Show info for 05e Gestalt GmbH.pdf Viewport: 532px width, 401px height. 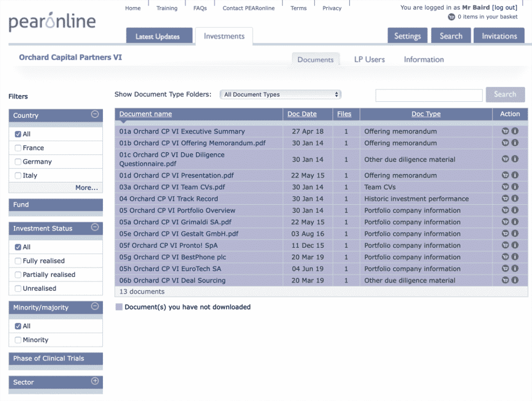pyautogui.click(x=515, y=233)
